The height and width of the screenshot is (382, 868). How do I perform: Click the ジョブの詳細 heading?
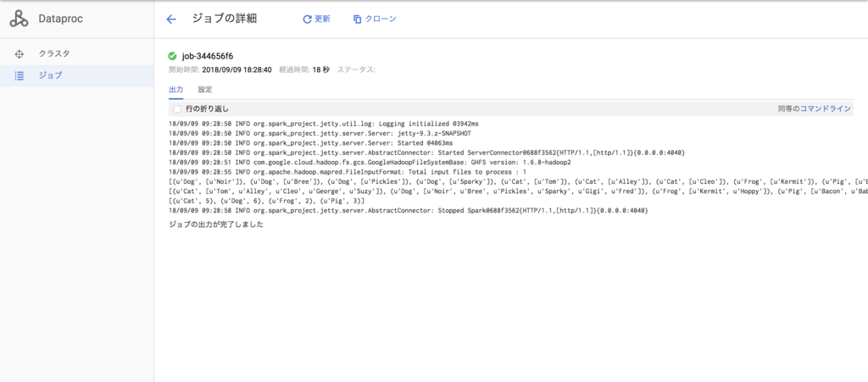click(x=224, y=19)
